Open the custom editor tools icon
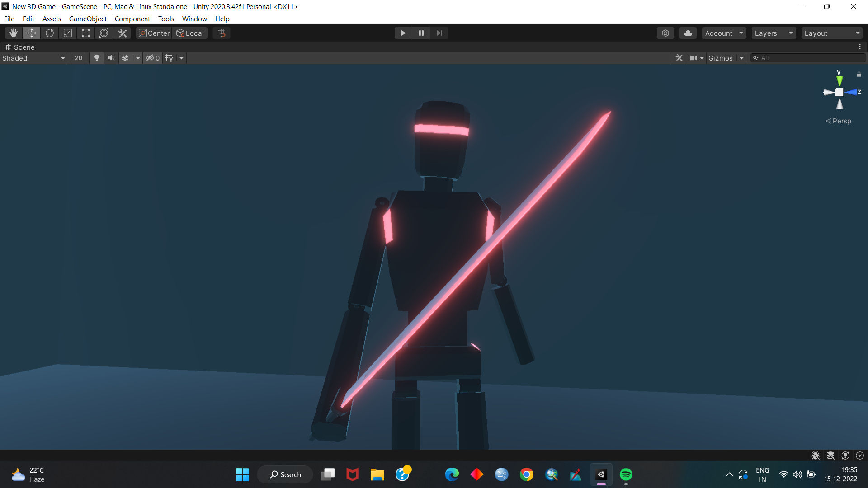 pyautogui.click(x=123, y=33)
